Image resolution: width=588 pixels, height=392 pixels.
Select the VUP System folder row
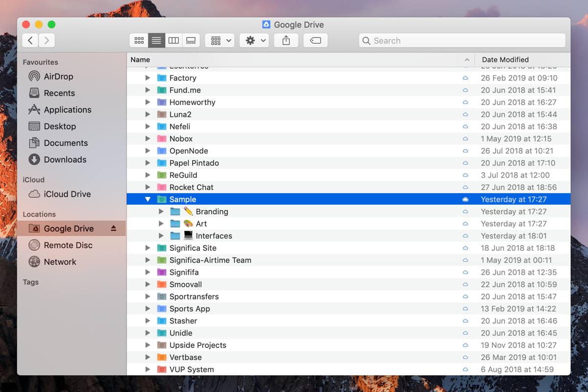(348, 369)
